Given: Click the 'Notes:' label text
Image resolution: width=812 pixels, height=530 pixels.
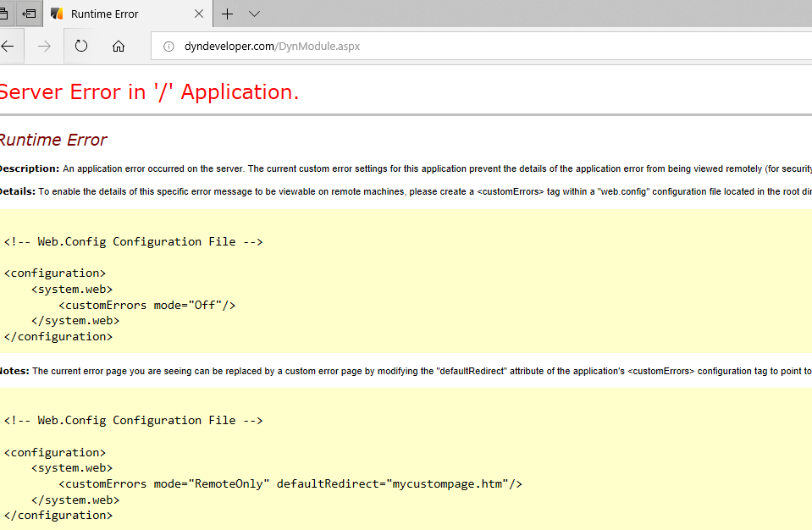Looking at the screenshot, I should click(x=14, y=371).
